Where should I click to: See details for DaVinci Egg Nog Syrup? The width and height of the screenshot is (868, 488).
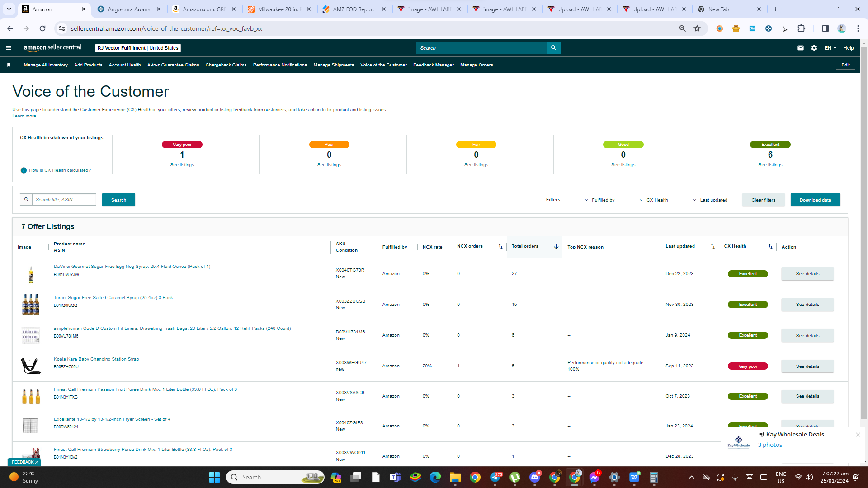(807, 274)
